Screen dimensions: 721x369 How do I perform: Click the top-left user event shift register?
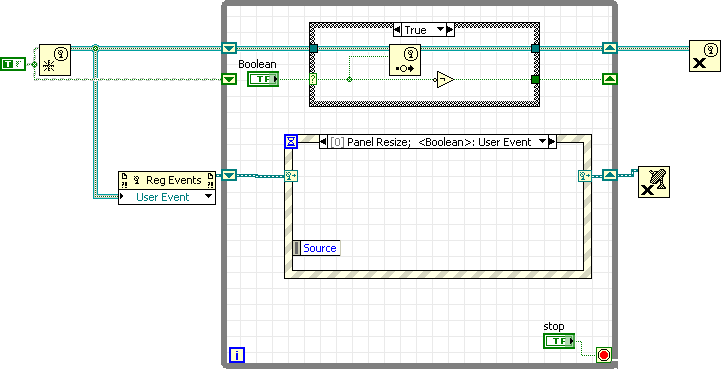click(229, 48)
